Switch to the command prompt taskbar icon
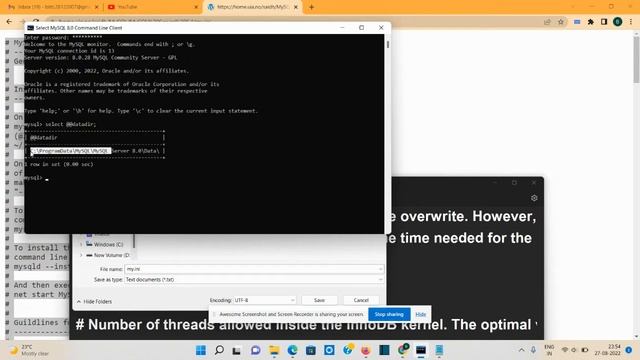The width and height of the screenshot is (640, 360). coord(421,350)
